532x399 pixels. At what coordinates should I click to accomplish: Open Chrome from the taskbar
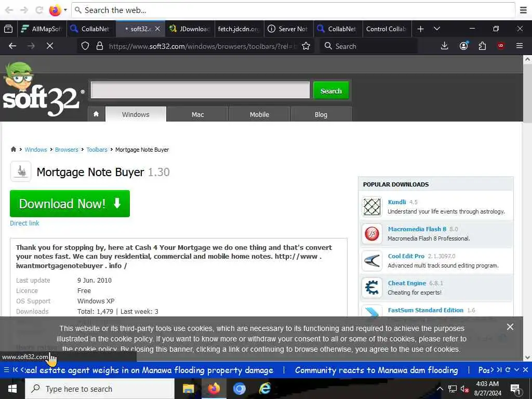(x=239, y=389)
